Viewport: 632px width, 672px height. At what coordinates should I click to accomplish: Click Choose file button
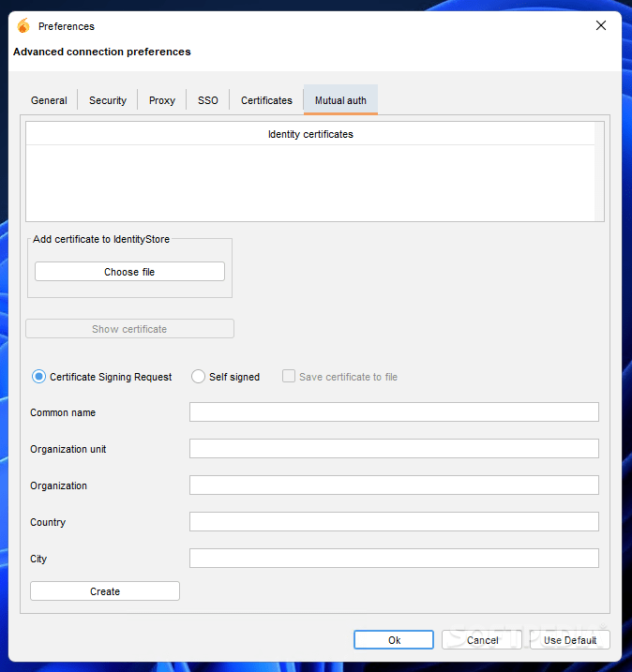pos(129,272)
